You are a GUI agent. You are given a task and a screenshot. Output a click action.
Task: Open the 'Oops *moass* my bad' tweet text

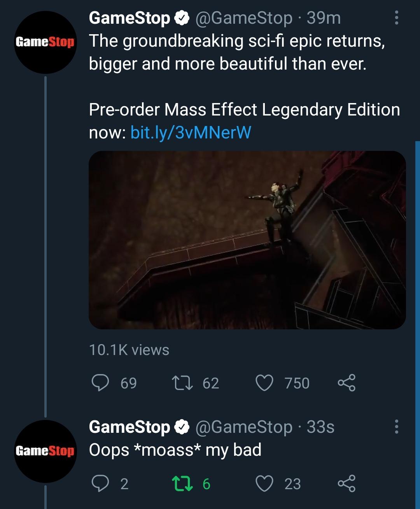[x=175, y=450]
